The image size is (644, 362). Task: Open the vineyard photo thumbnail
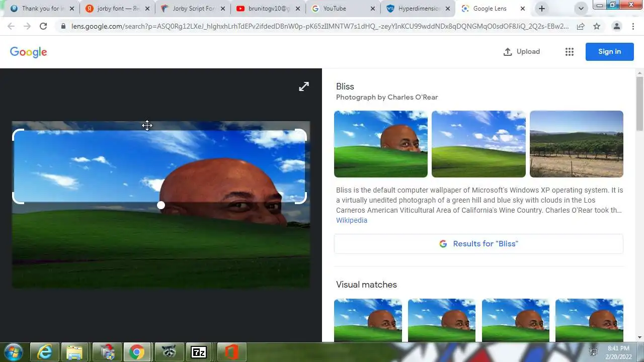[x=577, y=144]
